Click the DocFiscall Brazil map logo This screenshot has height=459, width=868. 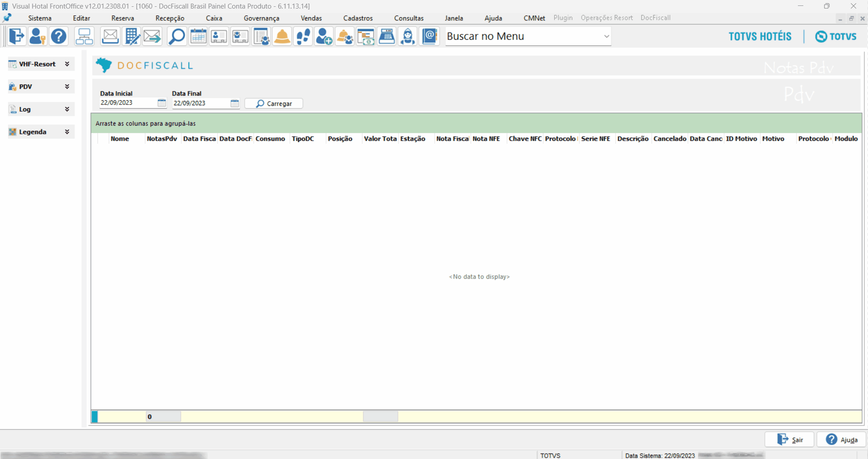point(104,65)
